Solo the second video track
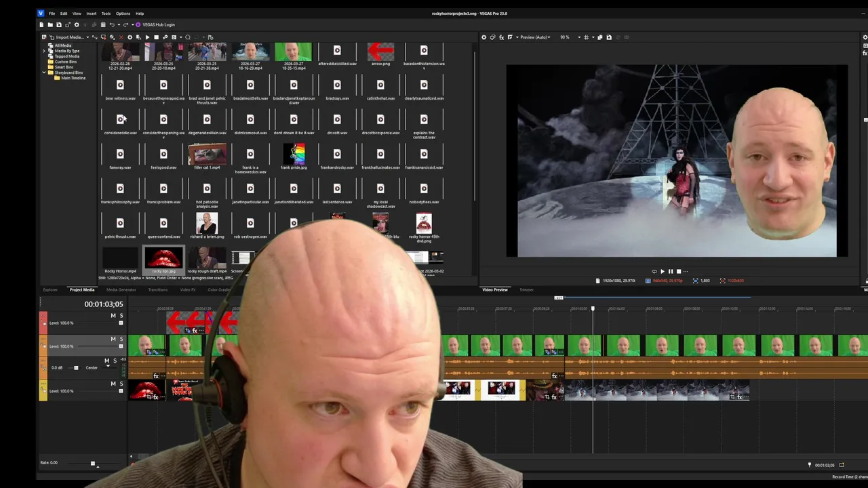The height and width of the screenshot is (488, 868). coord(121,339)
